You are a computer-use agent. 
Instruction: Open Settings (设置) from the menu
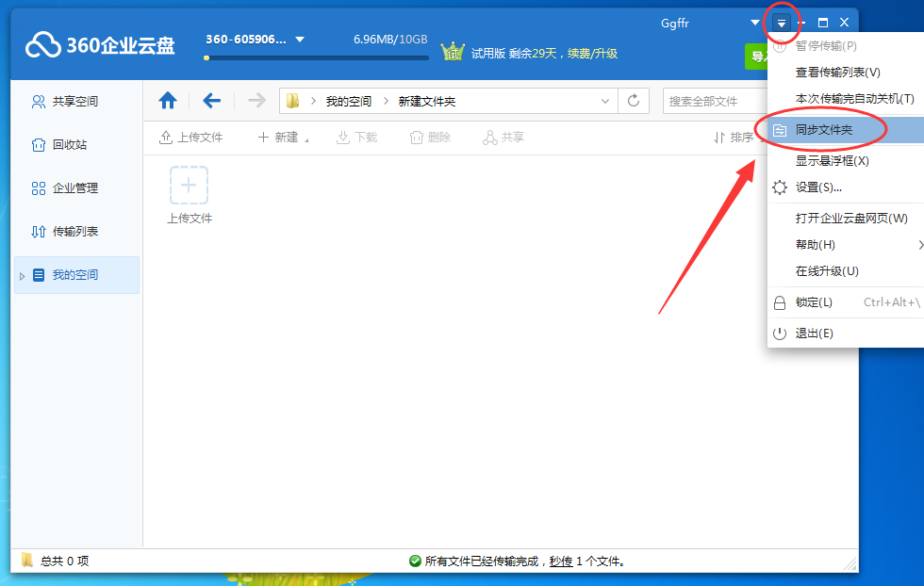point(818,187)
